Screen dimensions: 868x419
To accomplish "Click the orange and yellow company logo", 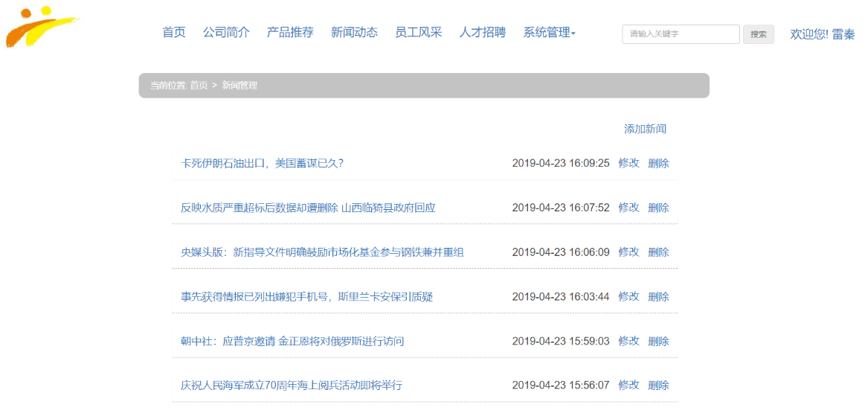I will 42,27.
